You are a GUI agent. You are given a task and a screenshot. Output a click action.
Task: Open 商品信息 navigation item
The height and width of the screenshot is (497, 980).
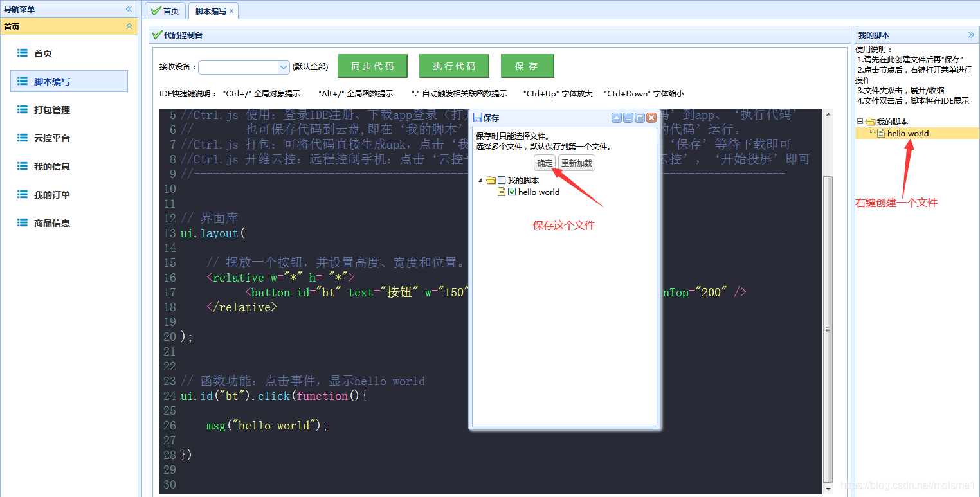point(69,223)
